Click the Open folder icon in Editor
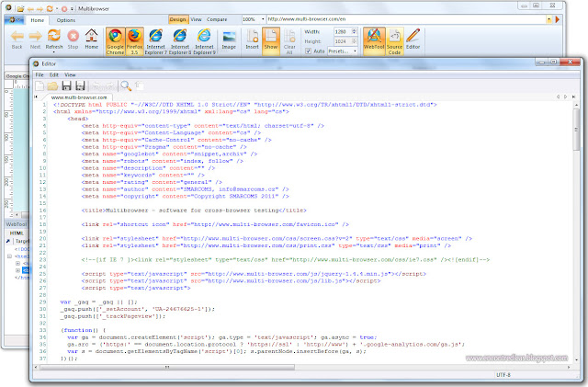Screen dimensions: 588x387 point(52,86)
